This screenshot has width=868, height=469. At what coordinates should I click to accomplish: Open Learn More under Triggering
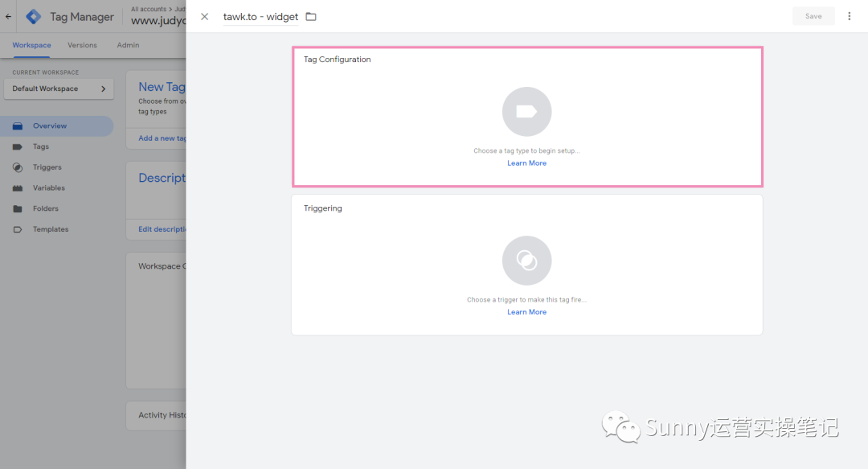(x=526, y=312)
